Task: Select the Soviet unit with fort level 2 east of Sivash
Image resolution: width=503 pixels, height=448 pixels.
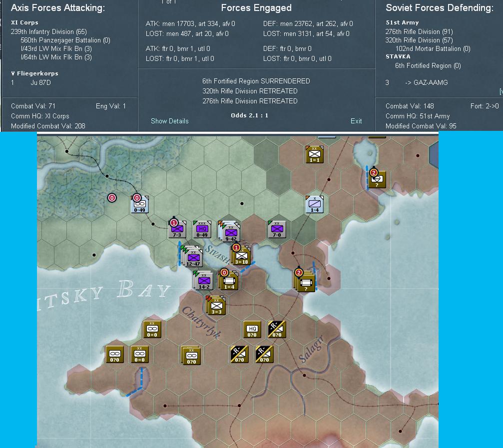Action: click(x=305, y=282)
